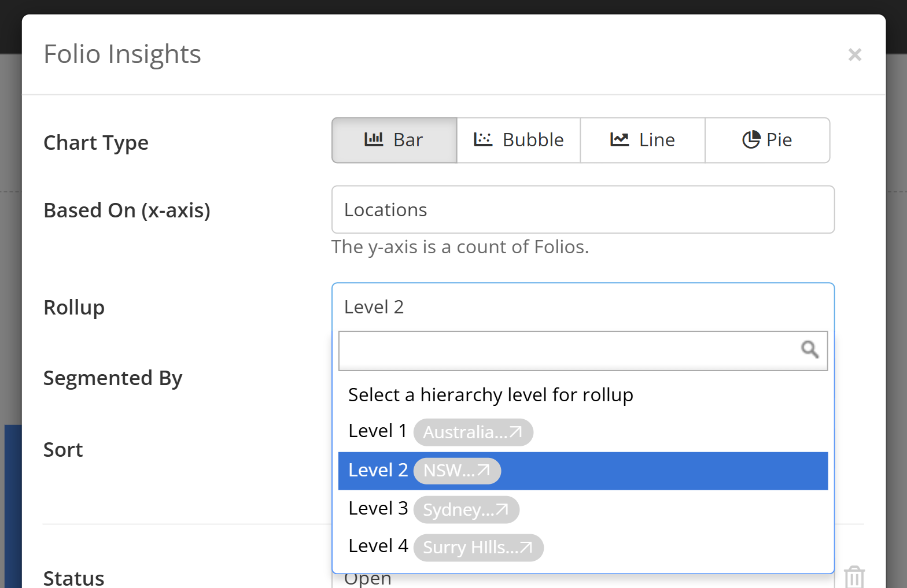Click the search magnifier icon
The width and height of the screenshot is (907, 588).
point(810,349)
